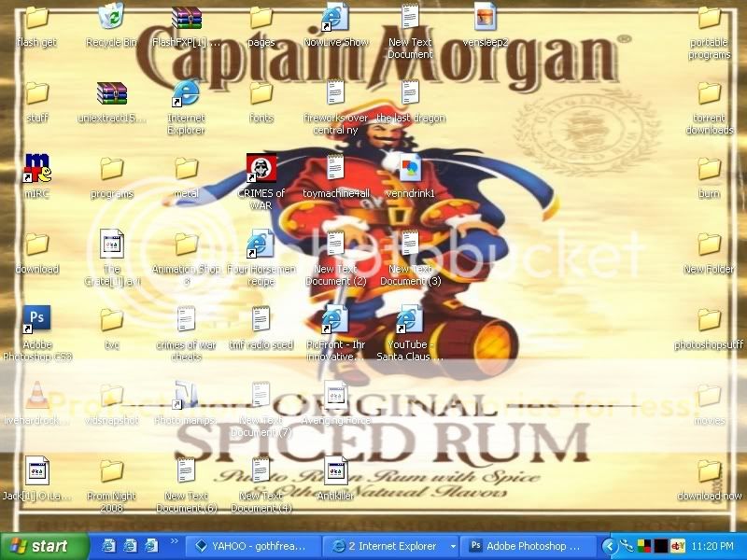This screenshot has height=560, width=747.
Task: Open the photoshopstuff folder
Action: click(x=709, y=320)
